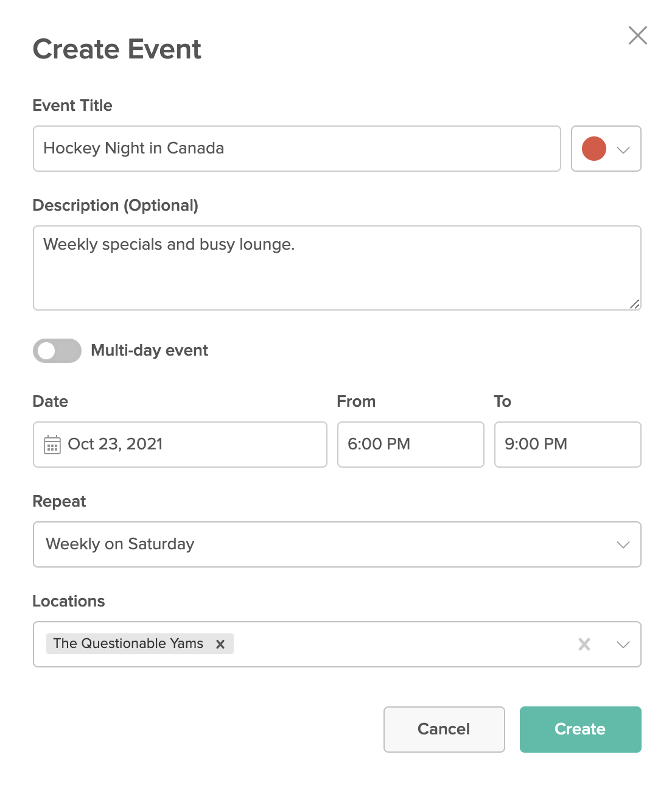Select the 9:00 PM To time field

click(568, 445)
